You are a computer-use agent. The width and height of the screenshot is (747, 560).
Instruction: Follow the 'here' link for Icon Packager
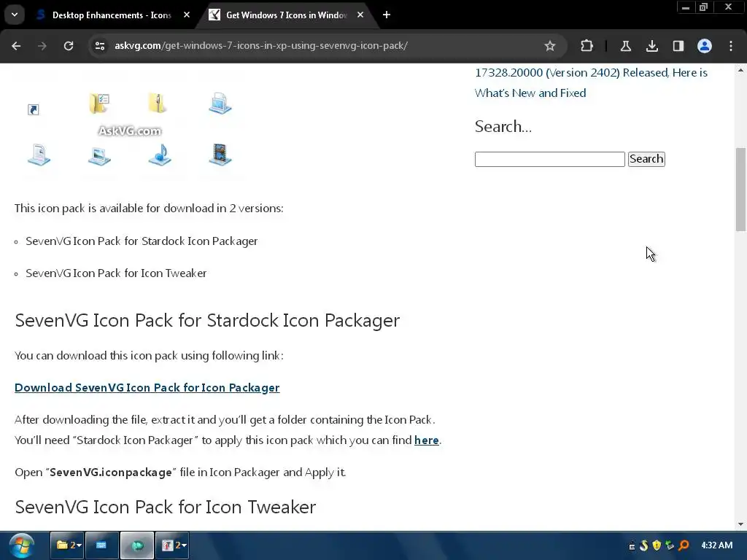pos(426,440)
